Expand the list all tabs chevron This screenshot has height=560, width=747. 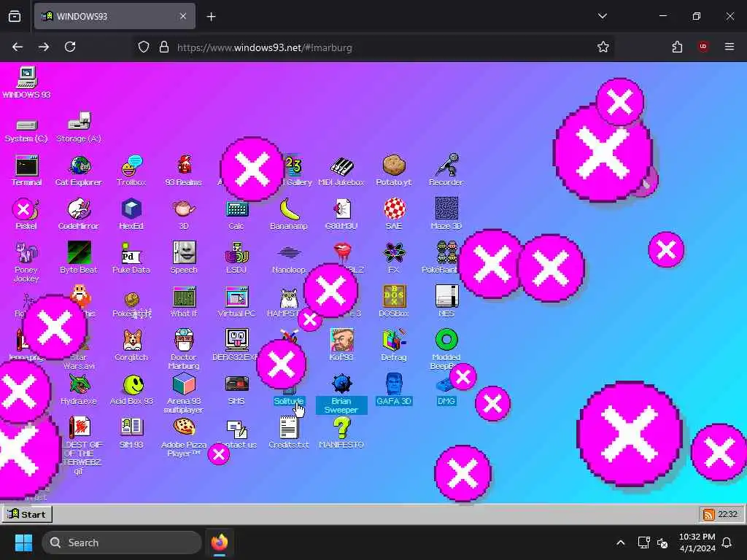[x=602, y=16]
